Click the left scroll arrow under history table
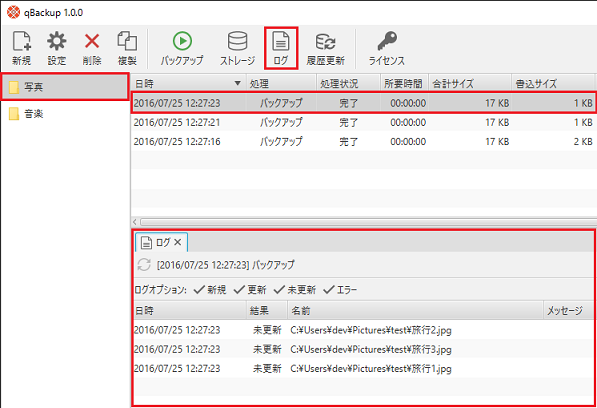Screen dimensions: 597x408 pyautogui.click(x=135, y=222)
